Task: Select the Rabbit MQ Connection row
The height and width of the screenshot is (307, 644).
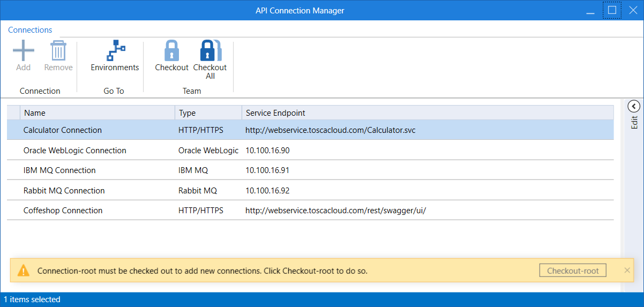Action: (x=64, y=191)
